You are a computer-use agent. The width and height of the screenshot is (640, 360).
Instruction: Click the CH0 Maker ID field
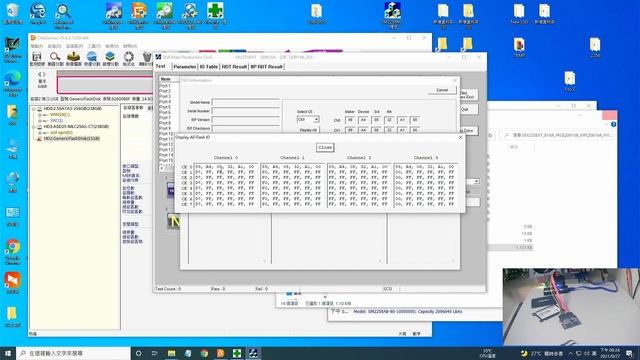tap(350, 120)
